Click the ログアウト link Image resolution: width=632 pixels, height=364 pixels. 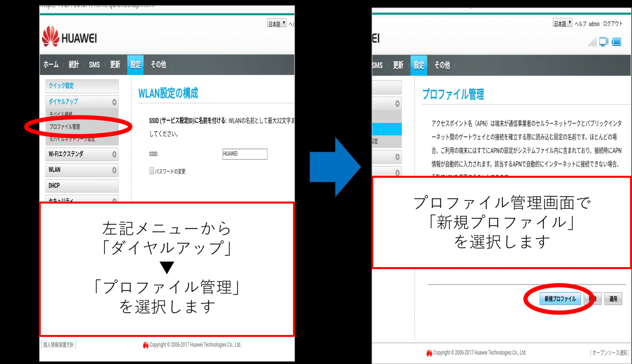(613, 24)
